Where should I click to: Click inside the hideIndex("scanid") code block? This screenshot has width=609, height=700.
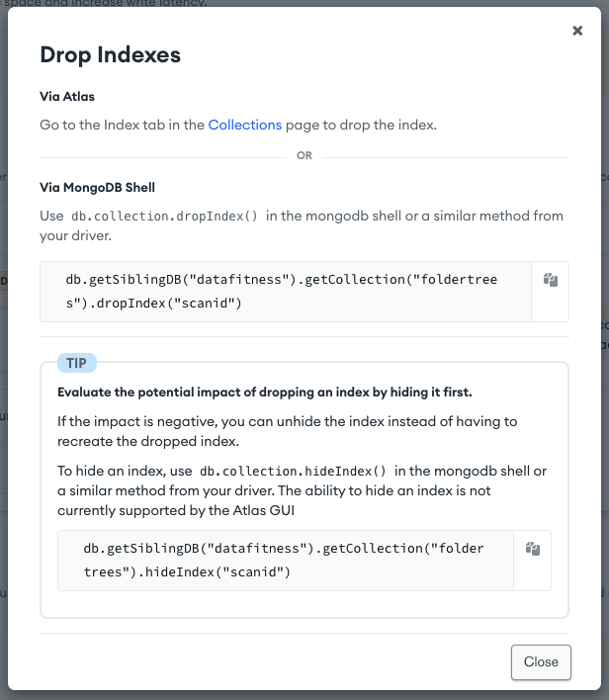point(285,561)
